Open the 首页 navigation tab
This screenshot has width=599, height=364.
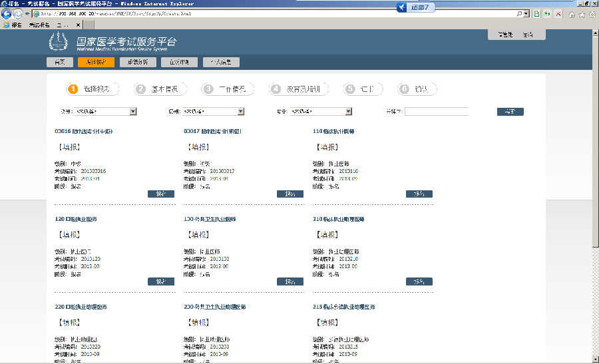coord(60,63)
